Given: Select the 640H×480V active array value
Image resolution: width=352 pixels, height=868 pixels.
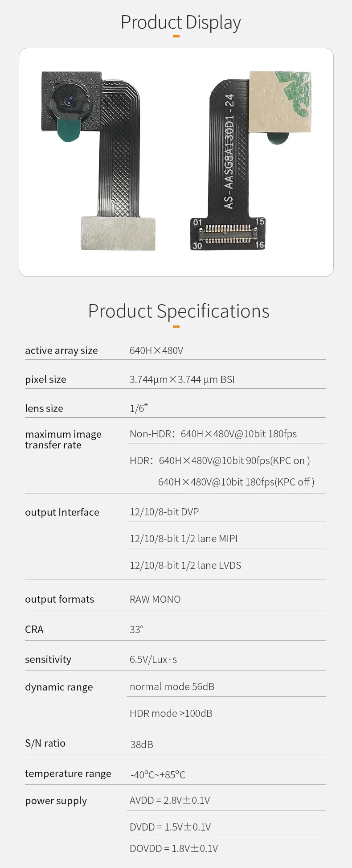Looking at the screenshot, I should (156, 350).
